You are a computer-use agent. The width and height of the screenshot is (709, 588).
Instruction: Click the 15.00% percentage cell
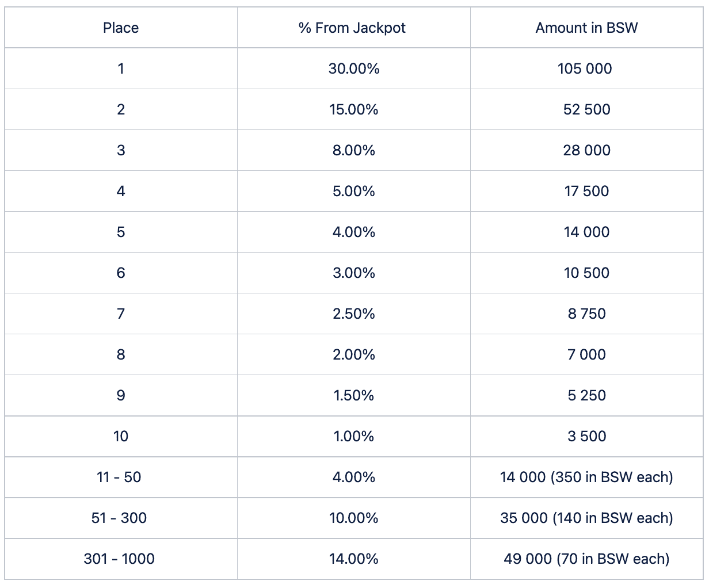(x=353, y=109)
